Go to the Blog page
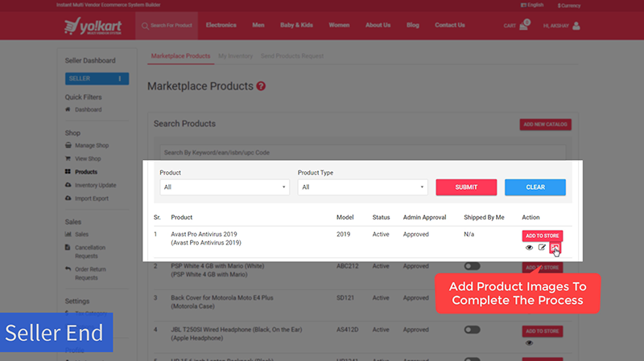The height and width of the screenshot is (361, 644). (x=413, y=25)
